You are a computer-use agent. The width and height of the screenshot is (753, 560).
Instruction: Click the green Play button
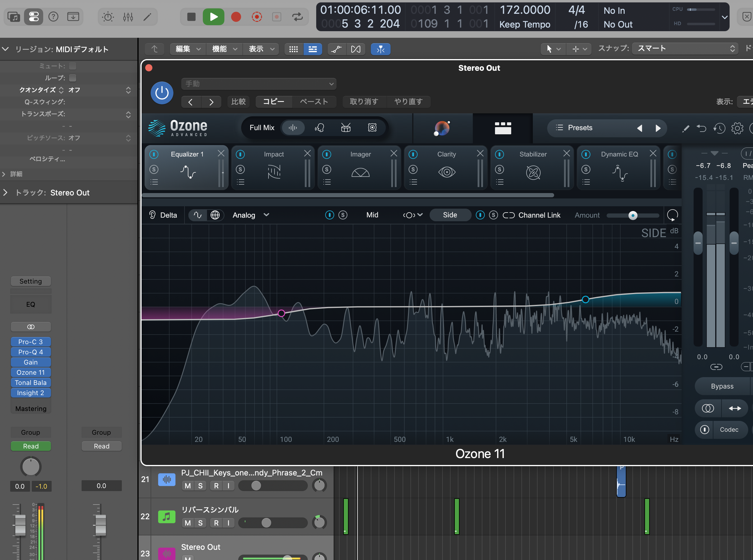pos(213,16)
